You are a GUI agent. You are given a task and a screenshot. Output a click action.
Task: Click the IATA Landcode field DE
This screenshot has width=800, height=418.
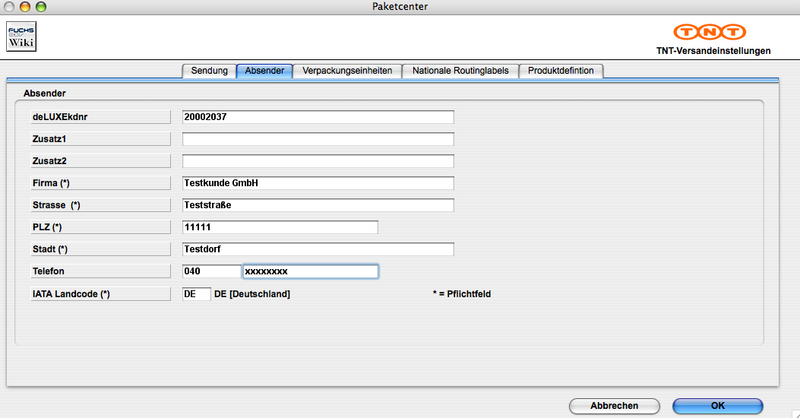tap(196, 294)
